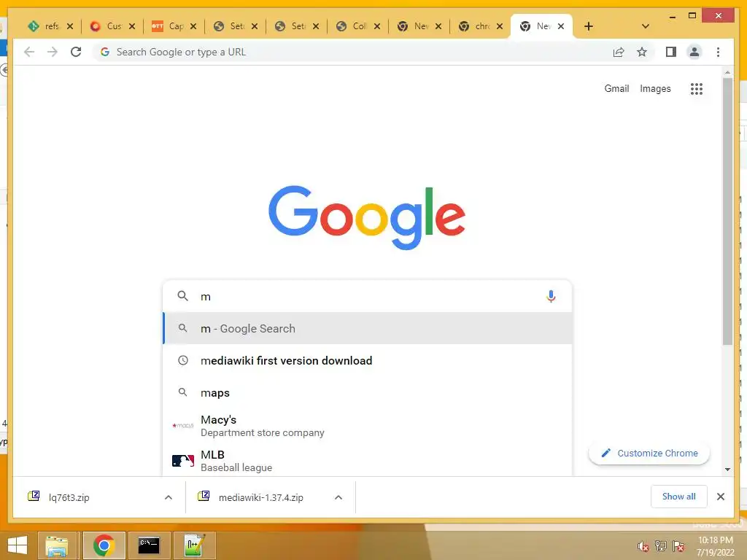Close the 'Cus' tab
The height and width of the screenshot is (560, 747).
132,26
